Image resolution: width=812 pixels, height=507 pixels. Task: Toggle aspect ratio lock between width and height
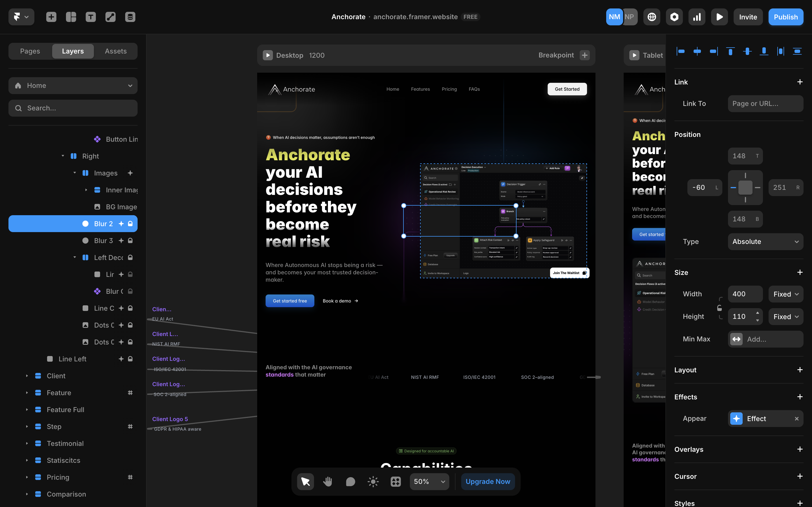720,308
